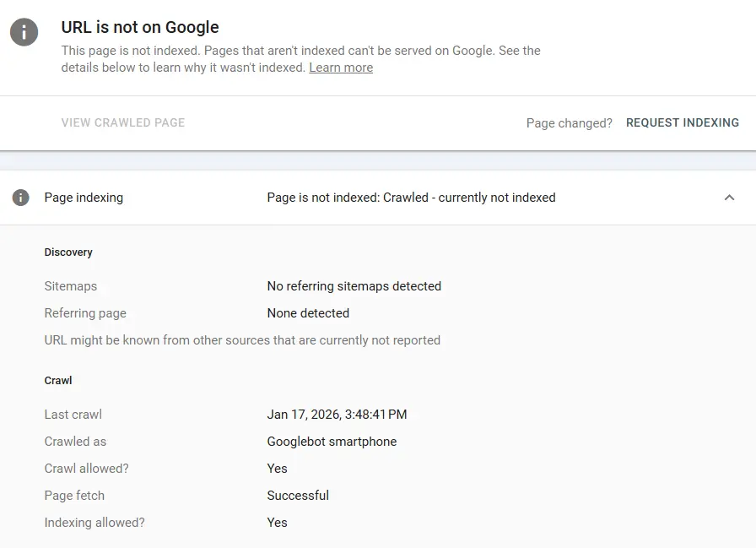
Task: Select the URL is not on Google heading
Action: point(140,27)
